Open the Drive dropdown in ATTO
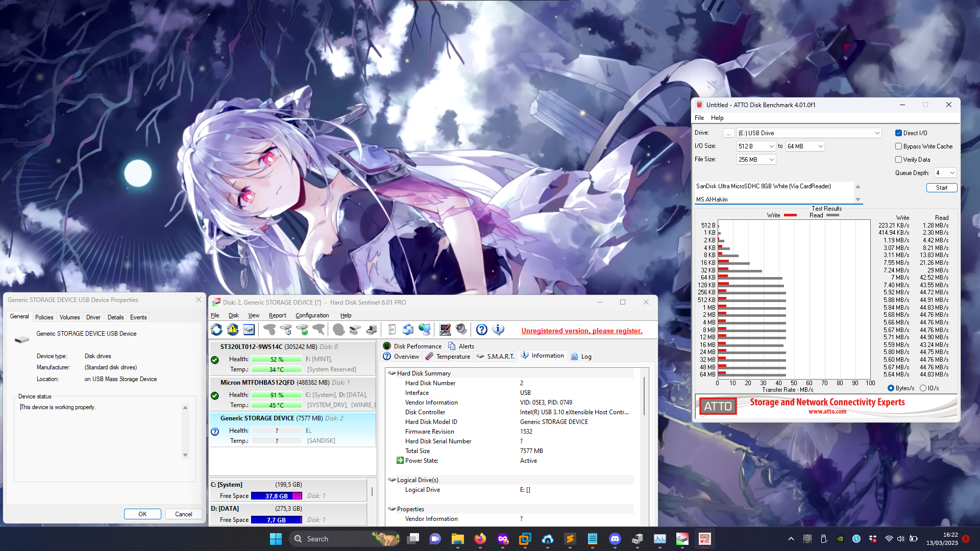This screenshot has height=551, width=980. [x=809, y=133]
